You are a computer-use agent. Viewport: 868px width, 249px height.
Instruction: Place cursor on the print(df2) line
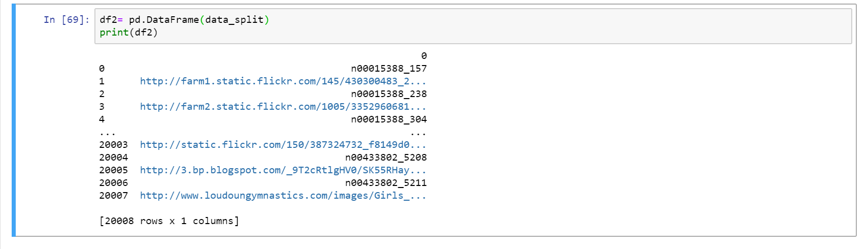(129, 33)
